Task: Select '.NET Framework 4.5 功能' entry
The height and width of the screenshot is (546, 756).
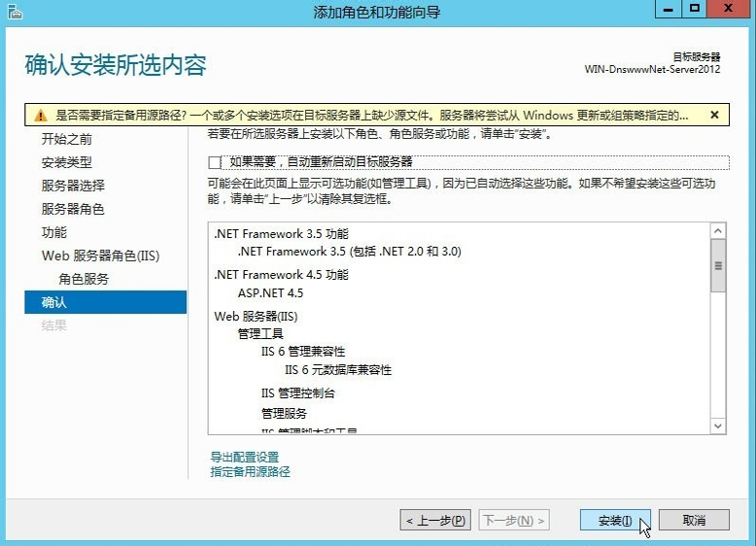Action: coord(281,275)
